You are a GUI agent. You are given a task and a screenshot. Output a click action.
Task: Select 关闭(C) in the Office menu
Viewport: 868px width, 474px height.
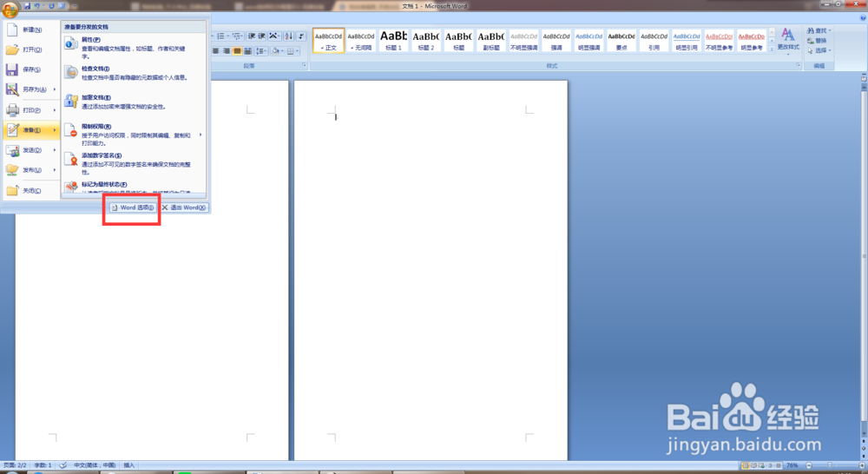pos(31,190)
